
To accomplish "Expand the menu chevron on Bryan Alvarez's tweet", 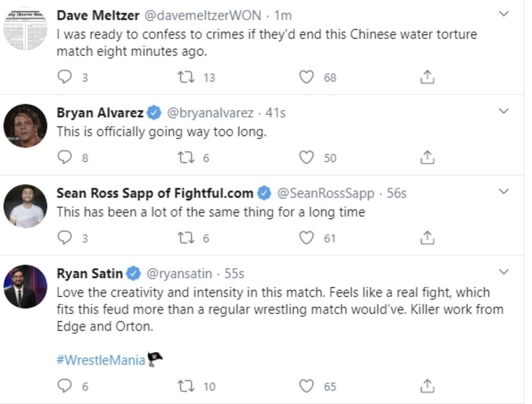I will click(x=503, y=111).
